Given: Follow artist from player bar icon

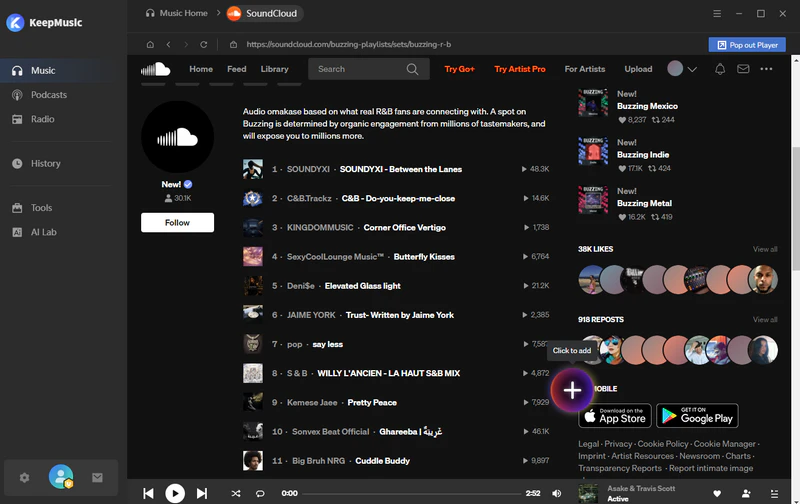Looking at the screenshot, I should [x=746, y=493].
